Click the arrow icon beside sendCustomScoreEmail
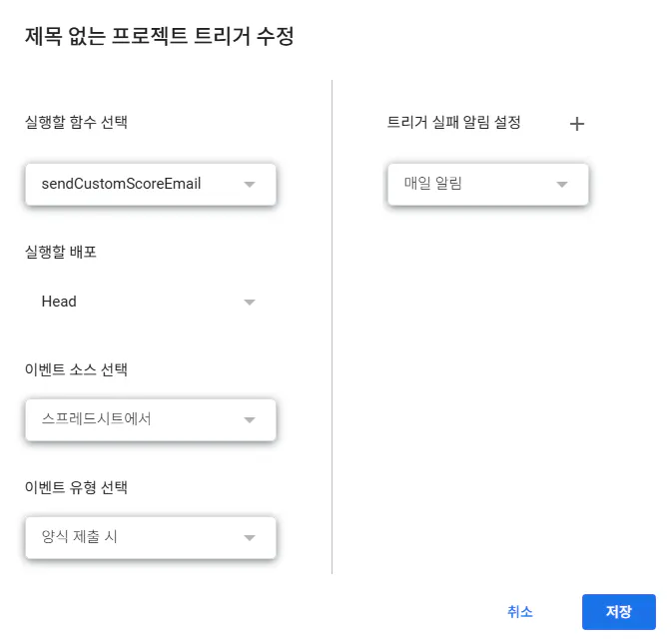672x643 pixels. (x=250, y=184)
